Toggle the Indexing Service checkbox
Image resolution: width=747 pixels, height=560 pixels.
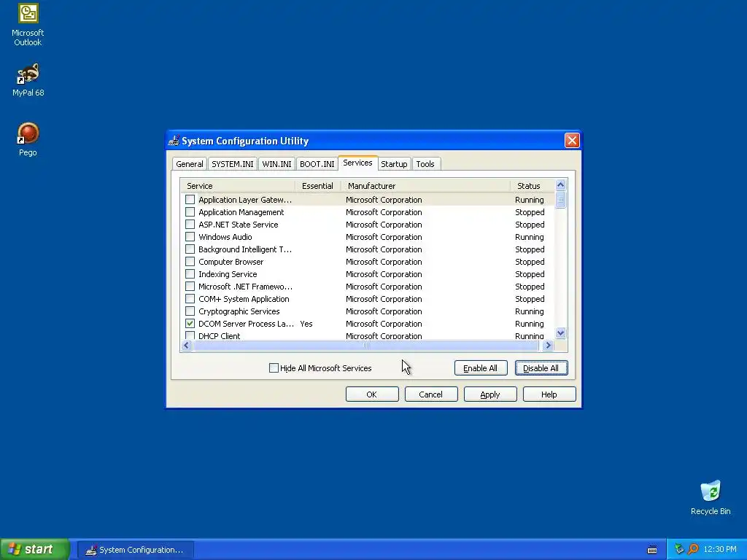point(190,274)
